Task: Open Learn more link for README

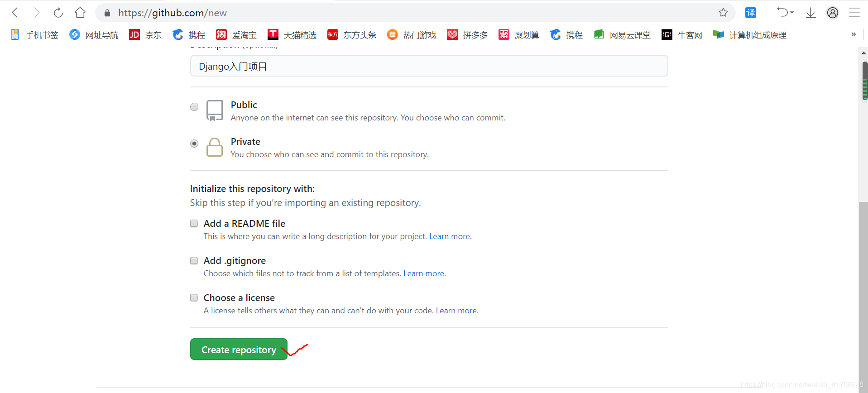Action: 450,236
